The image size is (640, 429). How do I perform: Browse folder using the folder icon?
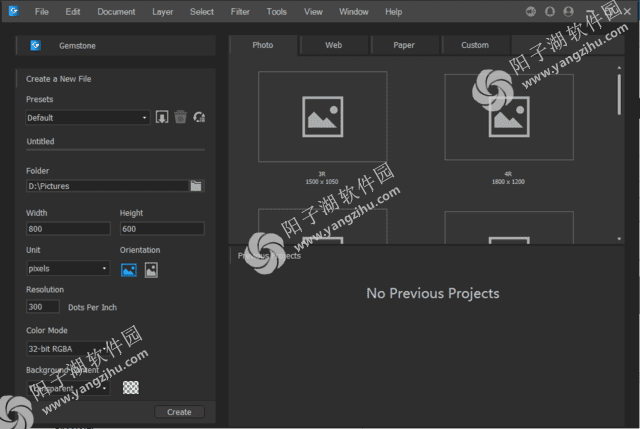tap(196, 186)
